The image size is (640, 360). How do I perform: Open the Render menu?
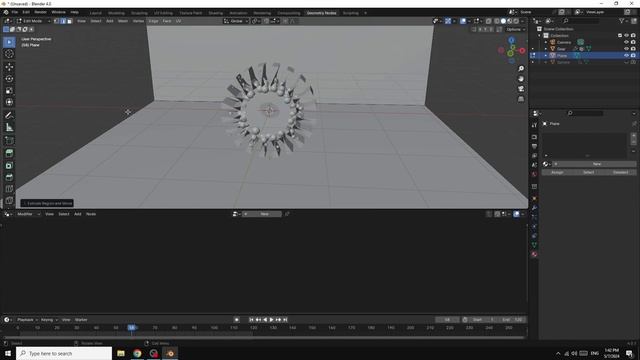40,12
